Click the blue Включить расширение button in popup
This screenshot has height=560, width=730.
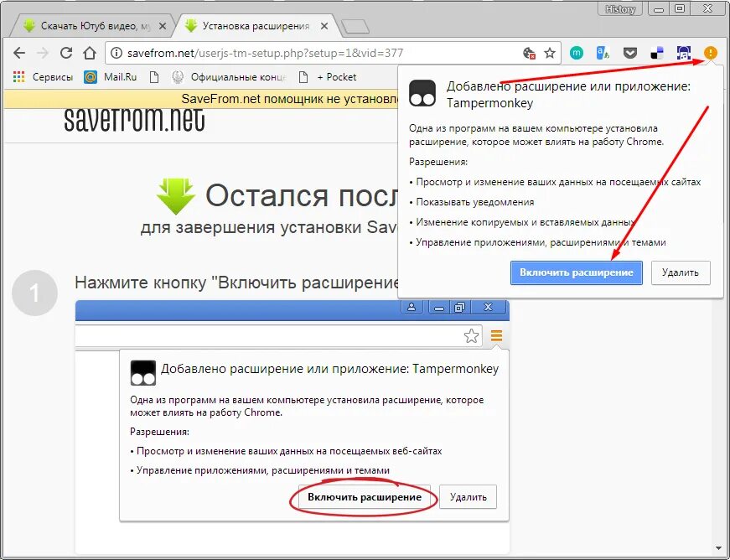577,272
